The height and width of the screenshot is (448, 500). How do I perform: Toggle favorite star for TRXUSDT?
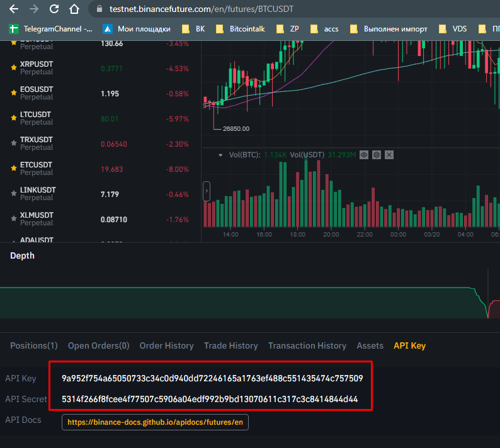[14, 143]
